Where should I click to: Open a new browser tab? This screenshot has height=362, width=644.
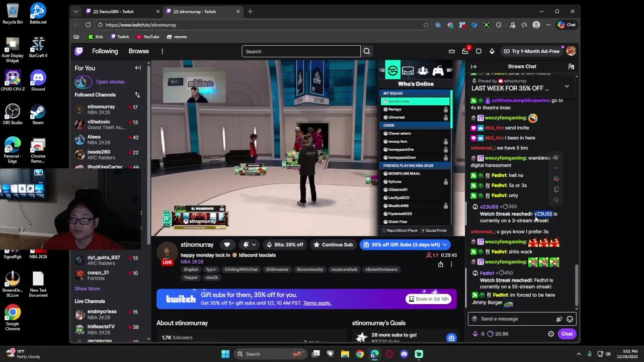250,11
